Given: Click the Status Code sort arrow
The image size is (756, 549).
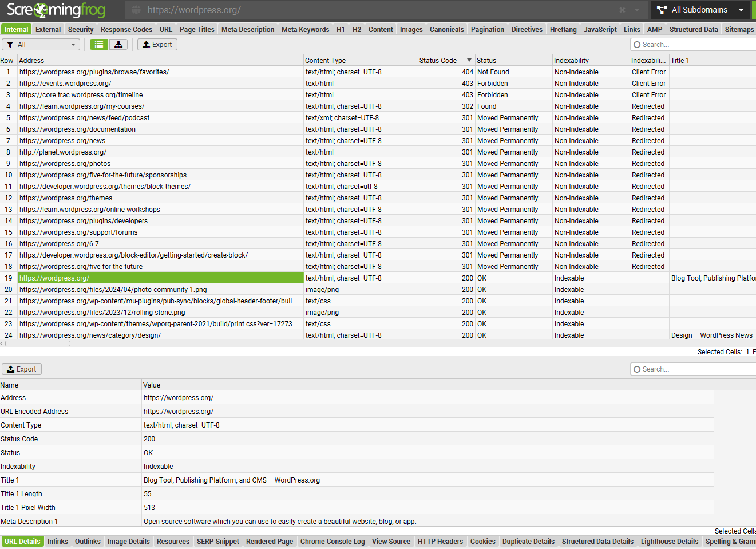Looking at the screenshot, I should (x=469, y=60).
